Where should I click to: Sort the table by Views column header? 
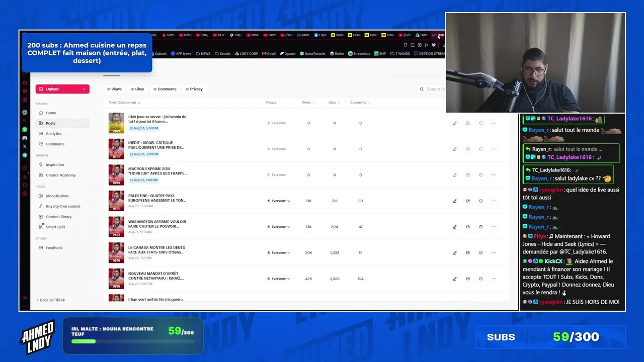(307, 103)
